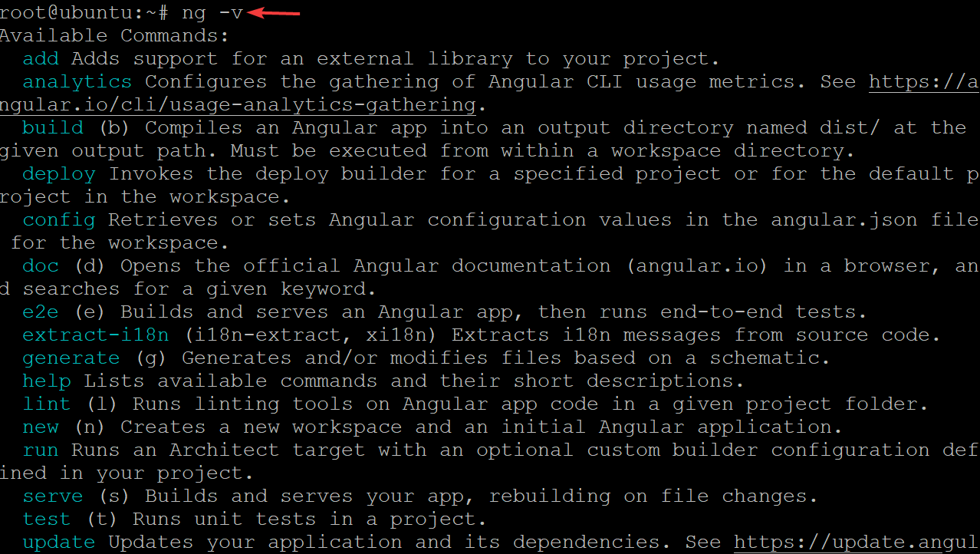
Task: Click 'file changes.' in serve description
Action: coord(740,496)
